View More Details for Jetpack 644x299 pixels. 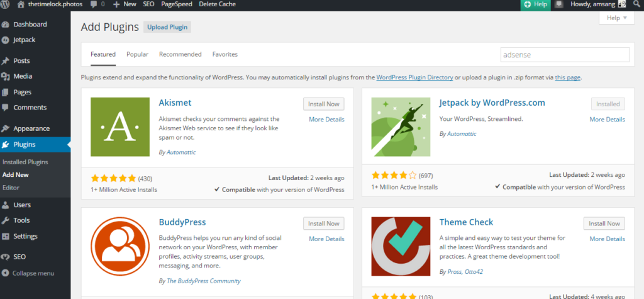click(608, 120)
